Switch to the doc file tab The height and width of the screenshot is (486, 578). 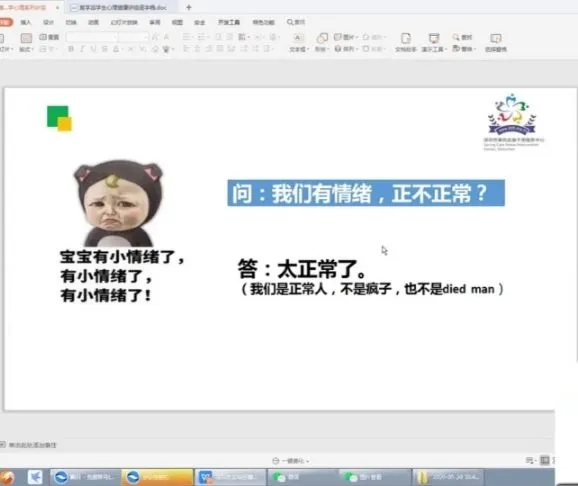122,7
